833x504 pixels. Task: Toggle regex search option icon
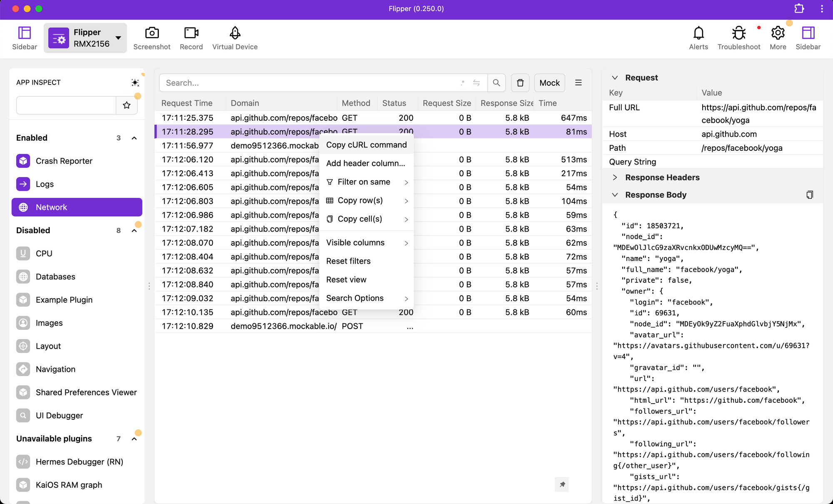pyautogui.click(x=463, y=83)
